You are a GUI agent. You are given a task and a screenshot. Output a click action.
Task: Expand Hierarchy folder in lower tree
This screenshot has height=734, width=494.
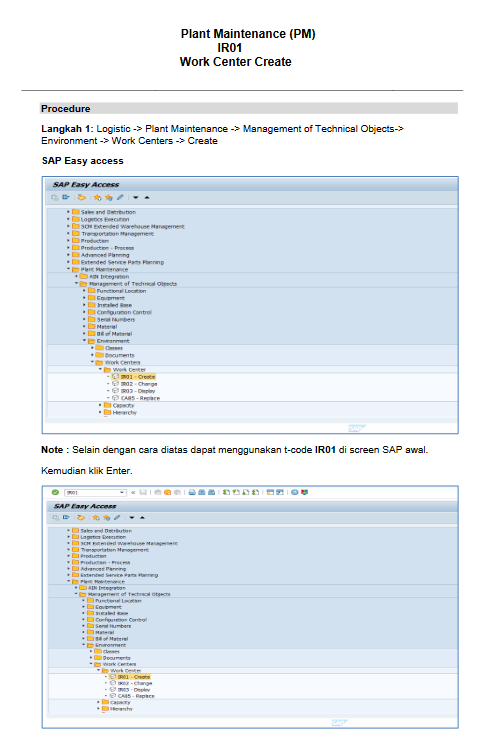(x=98, y=709)
